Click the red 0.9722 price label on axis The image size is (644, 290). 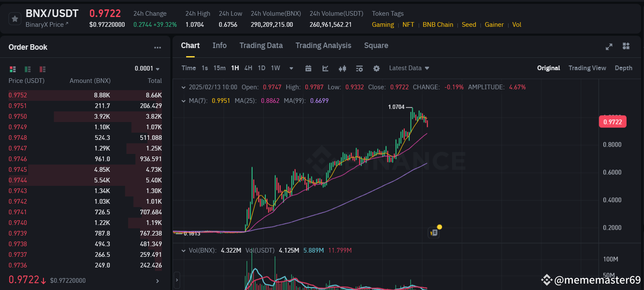(612, 122)
